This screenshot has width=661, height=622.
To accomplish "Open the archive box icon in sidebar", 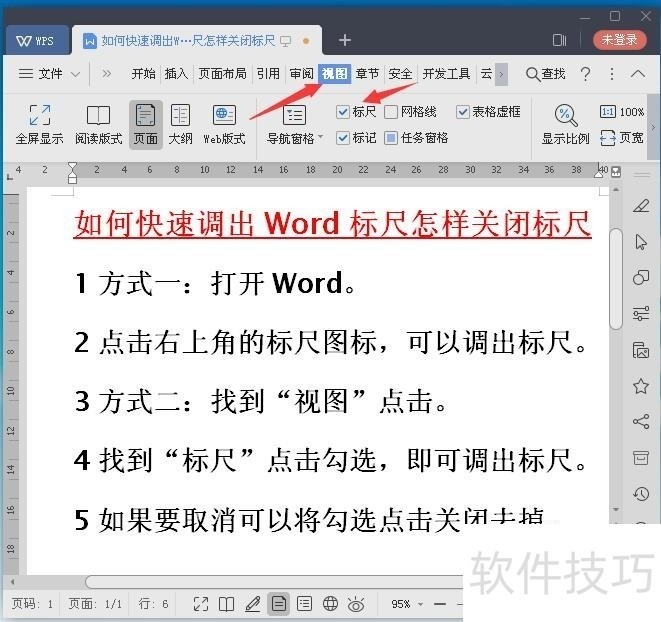I will [641, 458].
